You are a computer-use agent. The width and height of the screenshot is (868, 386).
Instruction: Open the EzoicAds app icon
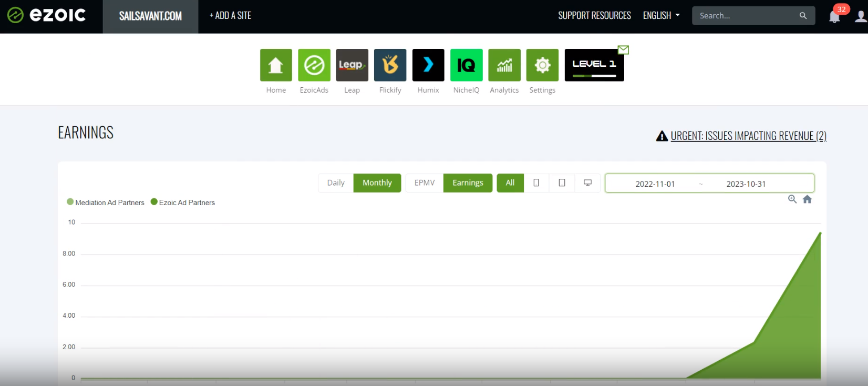(314, 65)
